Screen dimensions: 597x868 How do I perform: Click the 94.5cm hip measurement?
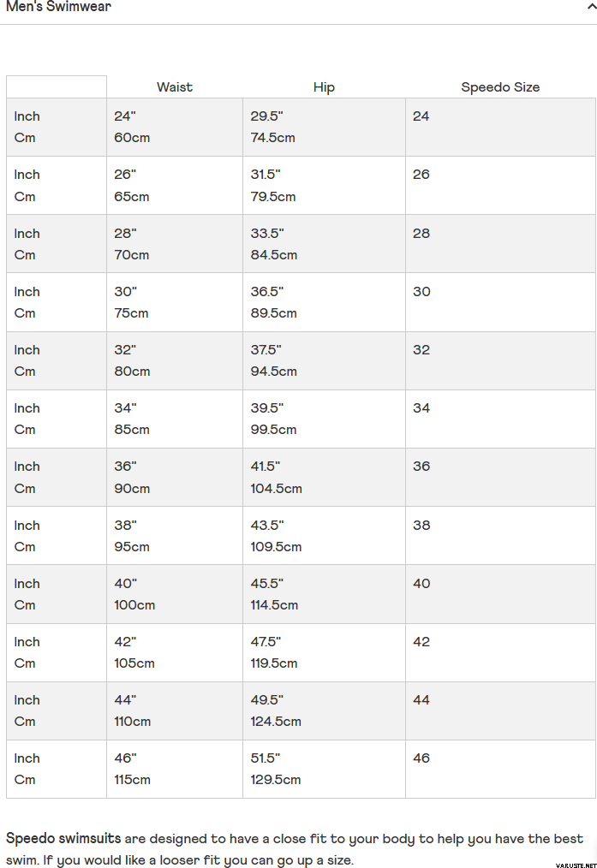click(x=274, y=372)
